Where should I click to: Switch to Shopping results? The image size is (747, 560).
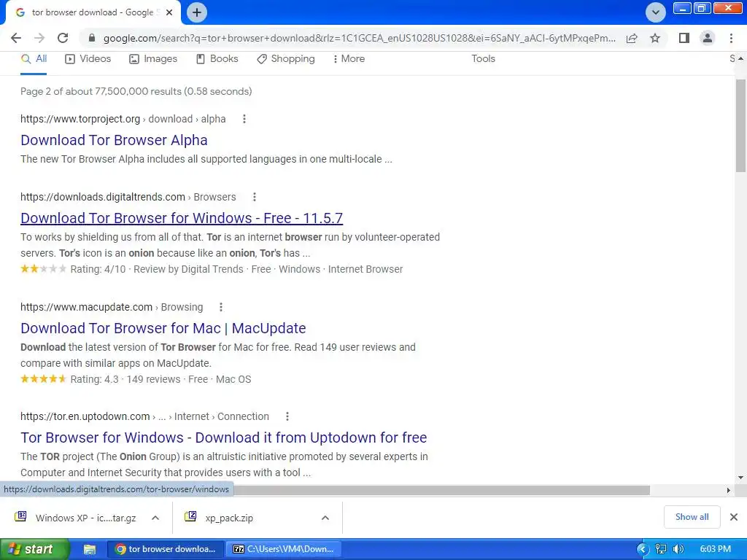tap(286, 59)
